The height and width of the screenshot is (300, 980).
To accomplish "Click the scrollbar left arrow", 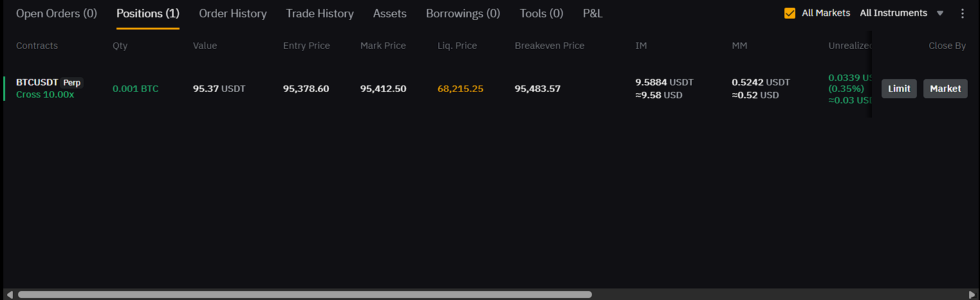I will (x=8, y=294).
